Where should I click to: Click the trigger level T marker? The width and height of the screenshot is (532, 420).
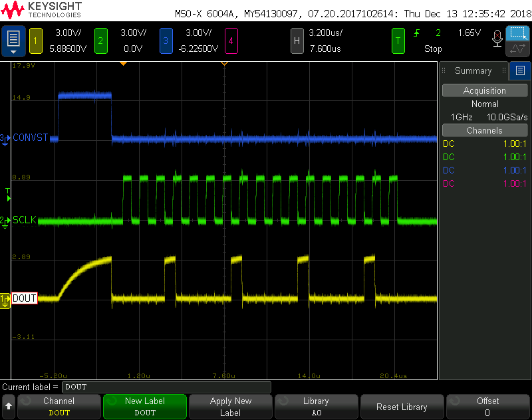point(8,195)
